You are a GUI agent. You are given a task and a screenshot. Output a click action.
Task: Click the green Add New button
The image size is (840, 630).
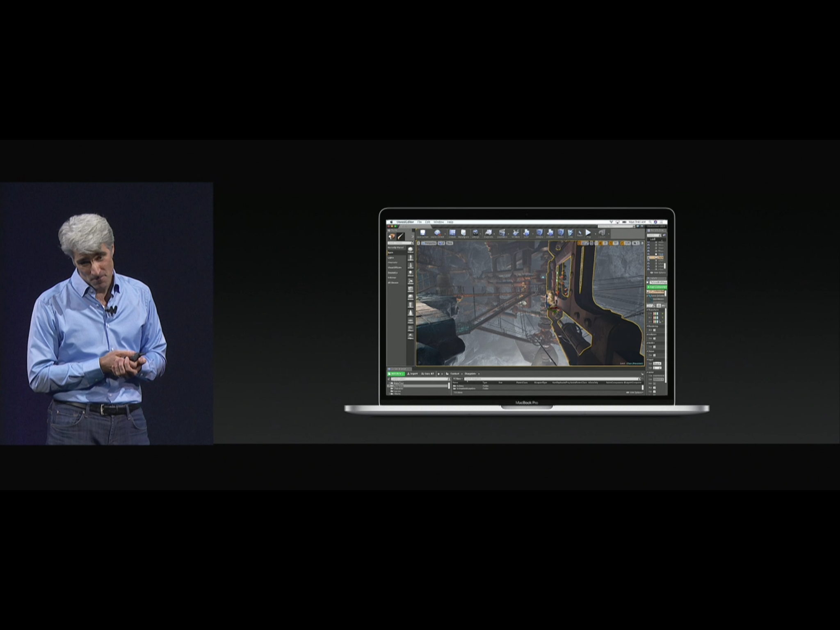[x=396, y=374]
